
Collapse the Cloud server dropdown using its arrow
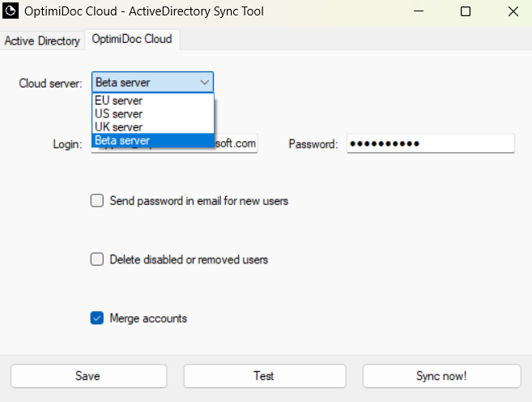[204, 83]
